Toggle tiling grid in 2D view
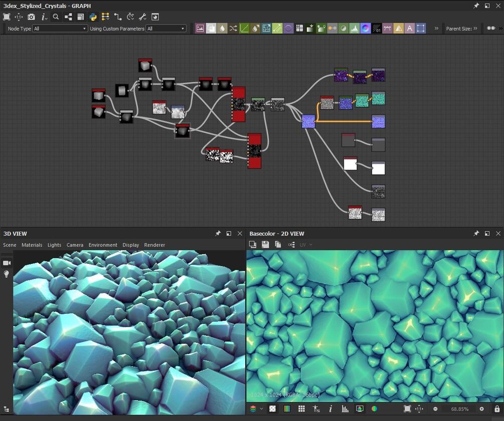Viewport: 504px width, 421px height. tap(301, 409)
